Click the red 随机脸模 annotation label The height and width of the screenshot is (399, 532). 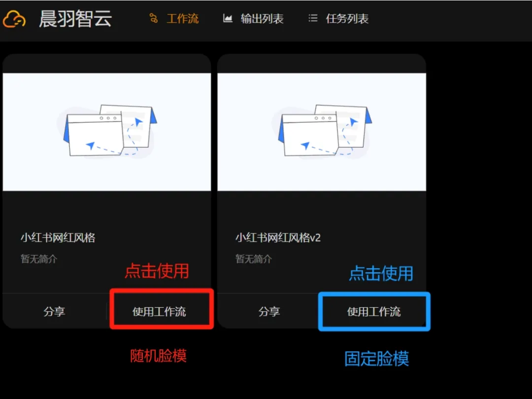pos(159,356)
